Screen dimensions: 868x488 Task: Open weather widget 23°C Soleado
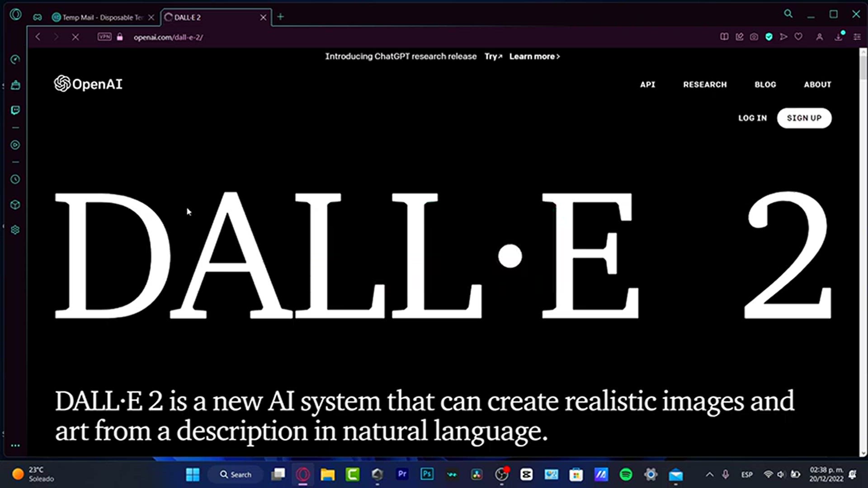[x=33, y=474]
